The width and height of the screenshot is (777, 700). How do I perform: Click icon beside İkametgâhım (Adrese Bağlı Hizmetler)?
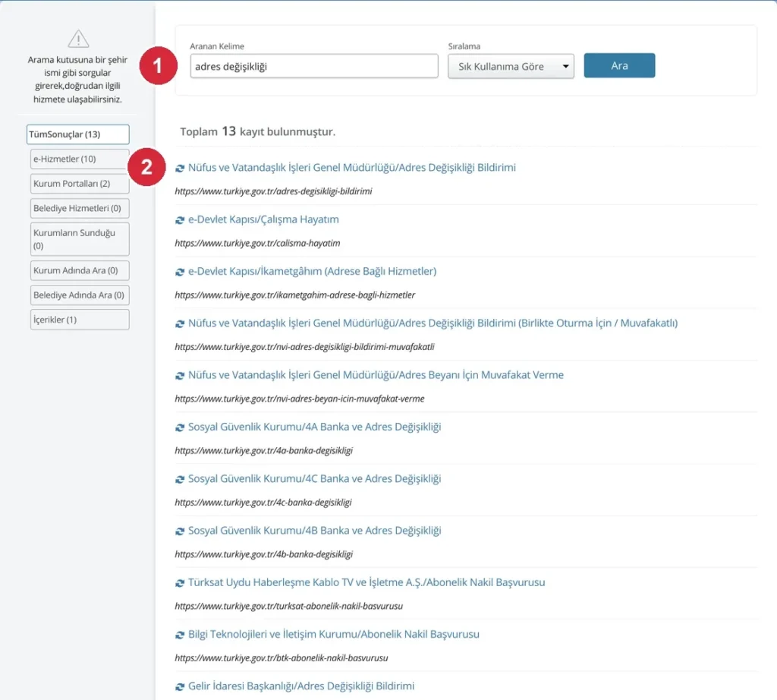[x=180, y=272]
